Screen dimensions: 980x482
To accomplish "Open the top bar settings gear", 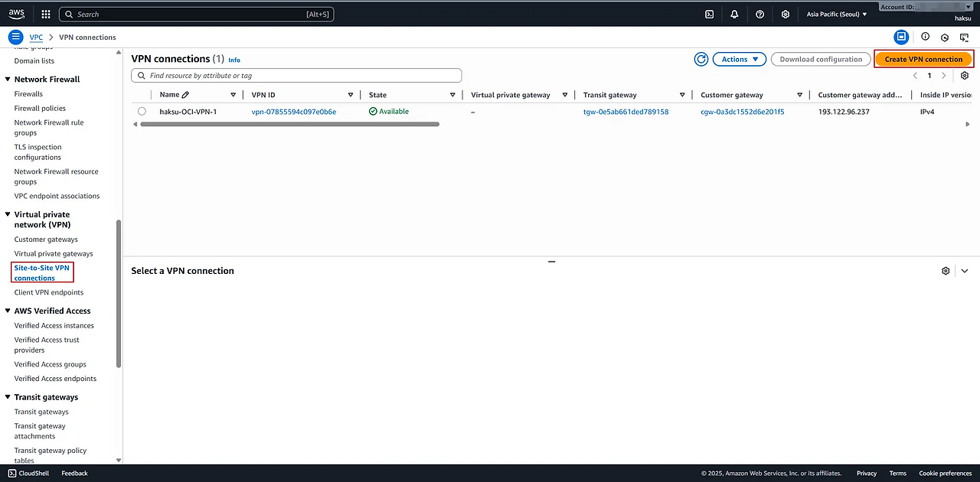I will pos(785,14).
